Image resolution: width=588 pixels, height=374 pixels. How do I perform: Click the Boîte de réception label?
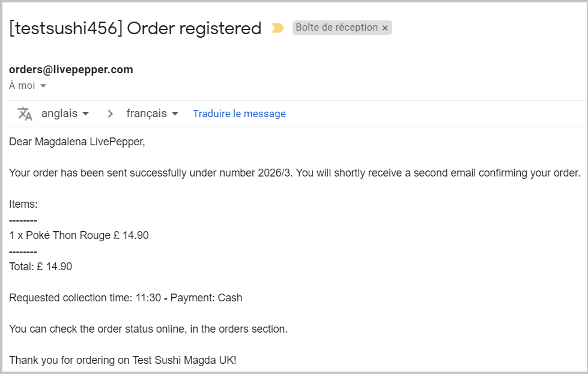(336, 28)
